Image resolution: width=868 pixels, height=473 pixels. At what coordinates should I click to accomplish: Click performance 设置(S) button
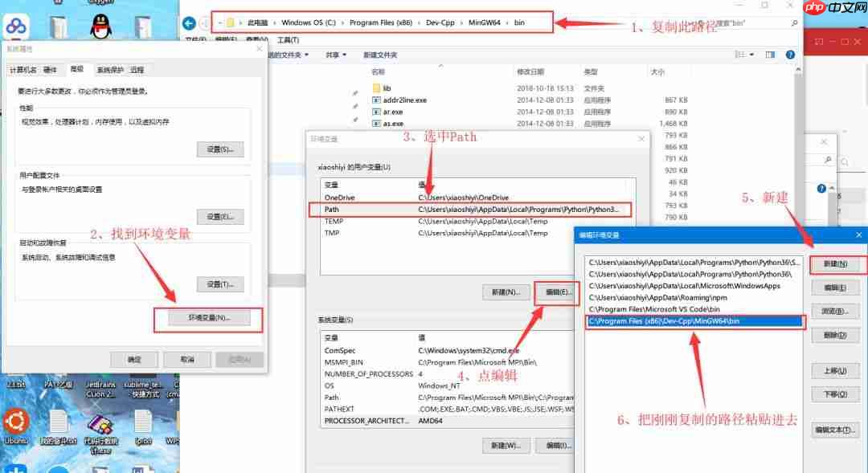click(x=220, y=149)
